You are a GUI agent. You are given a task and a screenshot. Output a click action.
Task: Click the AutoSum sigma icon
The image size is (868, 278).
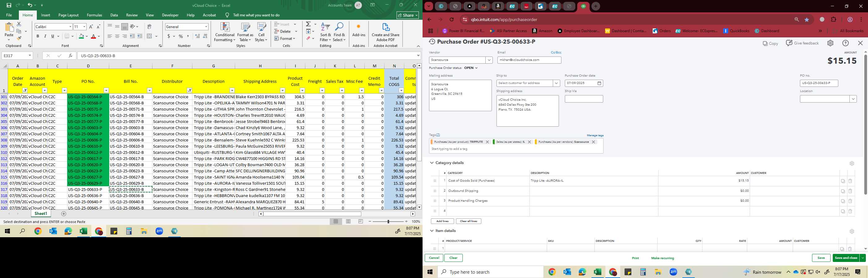point(308,24)
